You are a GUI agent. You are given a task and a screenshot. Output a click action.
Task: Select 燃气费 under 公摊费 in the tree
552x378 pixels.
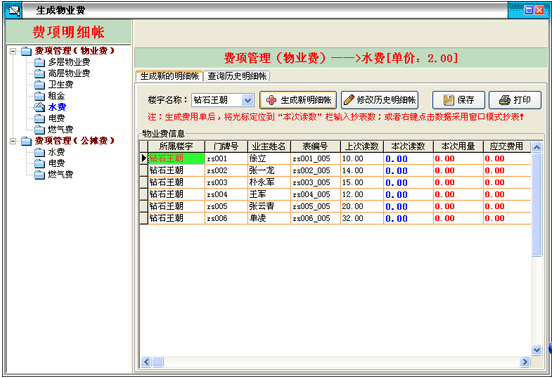[61, 175]
